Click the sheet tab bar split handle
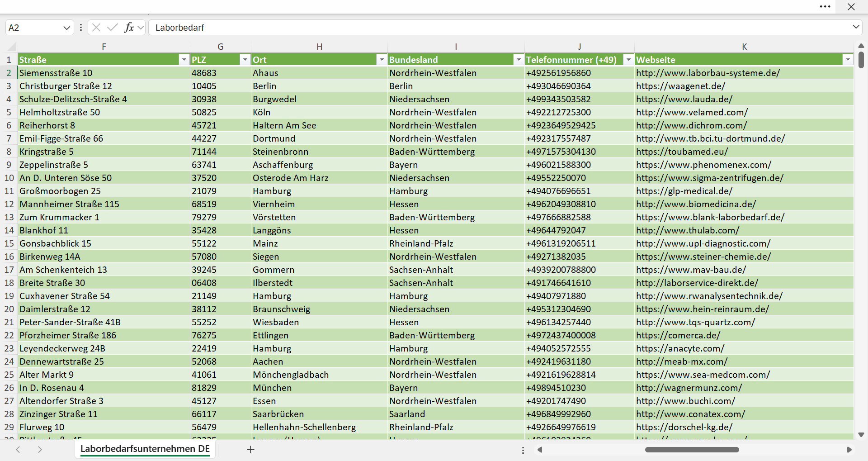This screenshot has height=461, width=868. (523, 450)
